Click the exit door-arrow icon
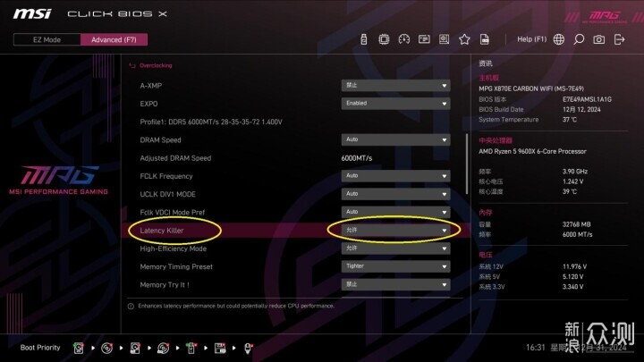 [619, 39]
